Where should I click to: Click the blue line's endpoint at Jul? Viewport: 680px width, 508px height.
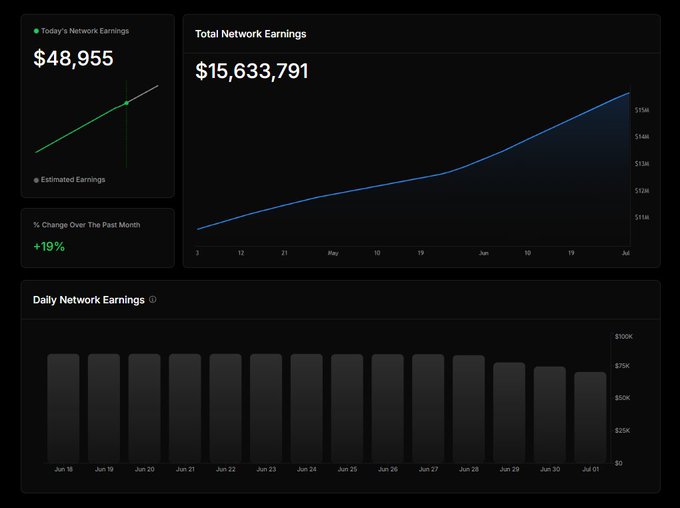point(629,93)
